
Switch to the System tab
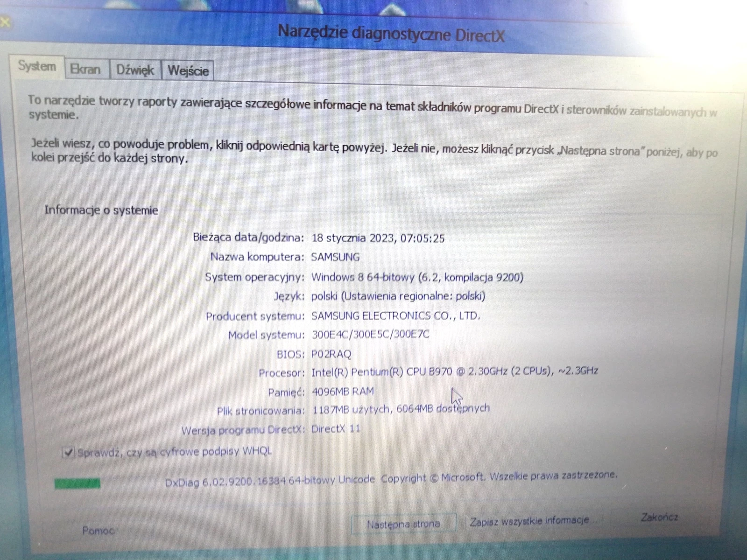pos(37,66)
